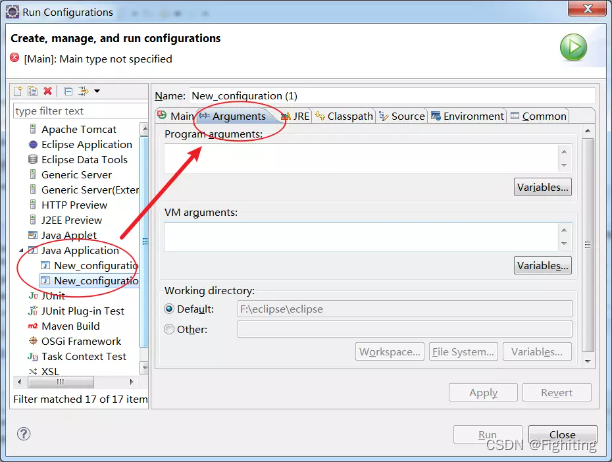
Task: Click the Apply button
Action: pos(483,393)
